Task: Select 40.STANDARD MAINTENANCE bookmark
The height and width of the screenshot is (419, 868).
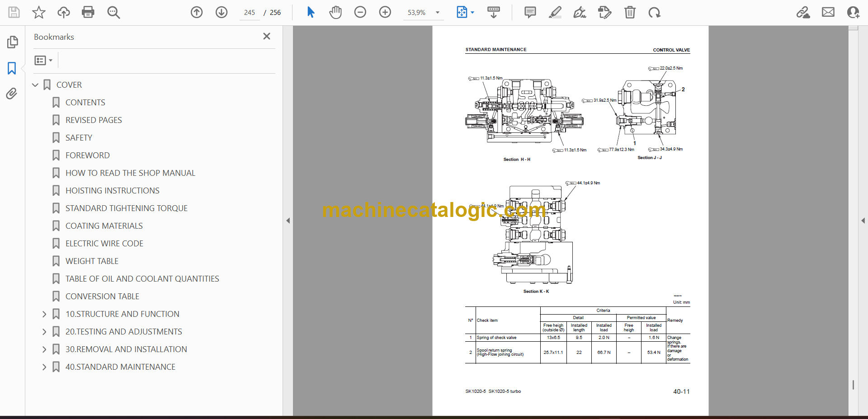Action: pos(120,367)
